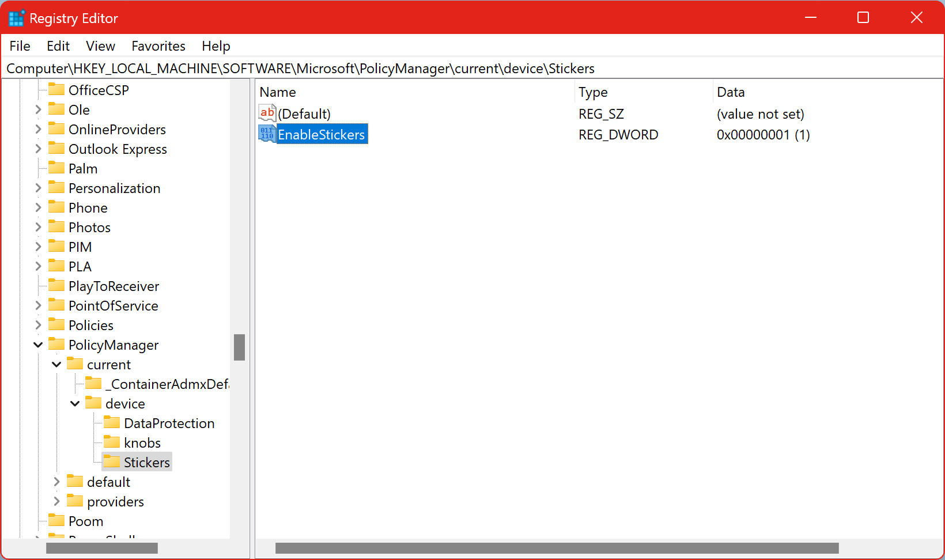The height and width of the screenshot is (560, 945).
Task: Select the DataProtection key label
Action: (169, 423)
